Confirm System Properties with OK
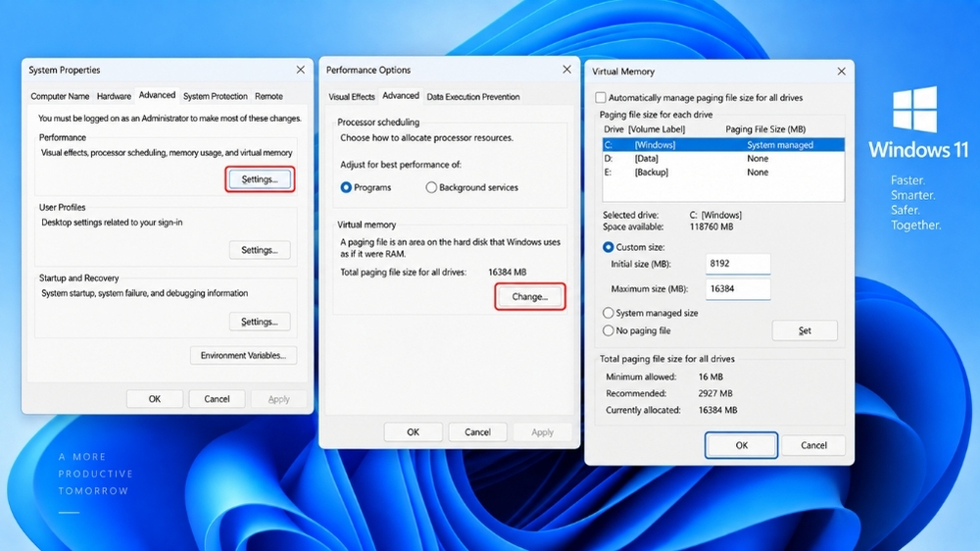 click(x=155, y=399)
